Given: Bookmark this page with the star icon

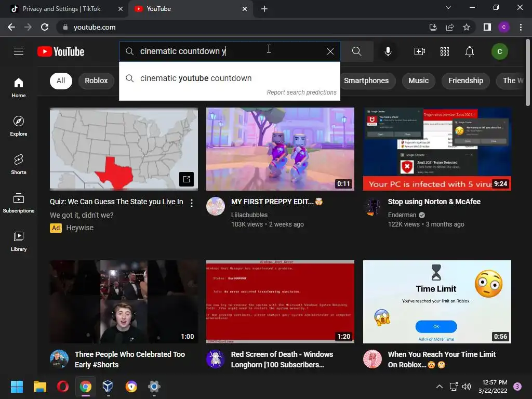Looking at the screenshot, I should point(467,27).
